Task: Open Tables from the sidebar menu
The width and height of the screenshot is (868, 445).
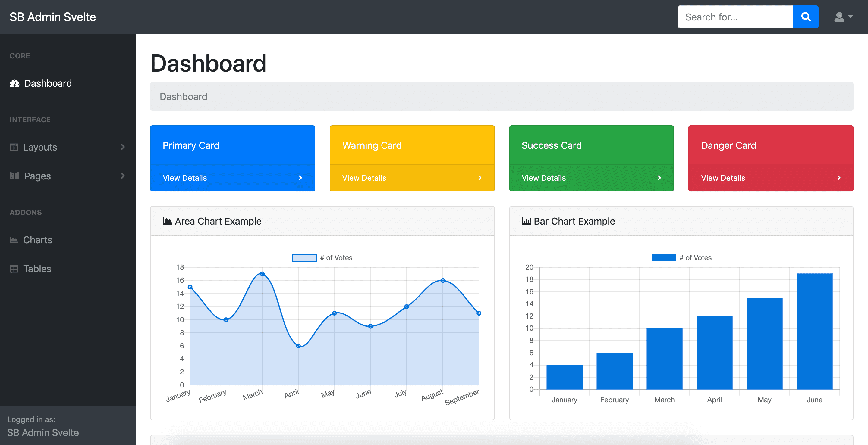Action: pos(37,269)
